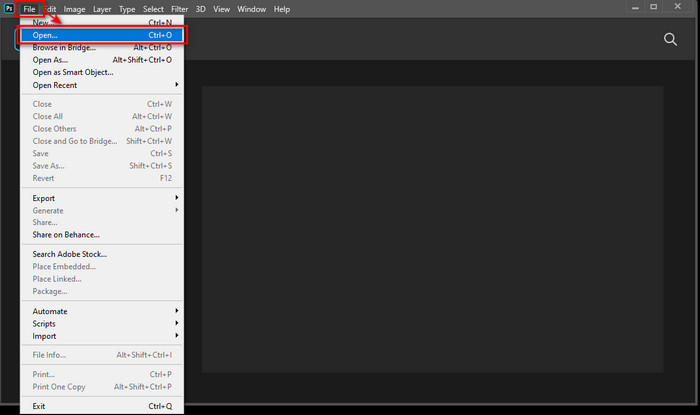The image size is (700, 415).
Task: Click the File Info... entry
Action: (x=102, y=355)
